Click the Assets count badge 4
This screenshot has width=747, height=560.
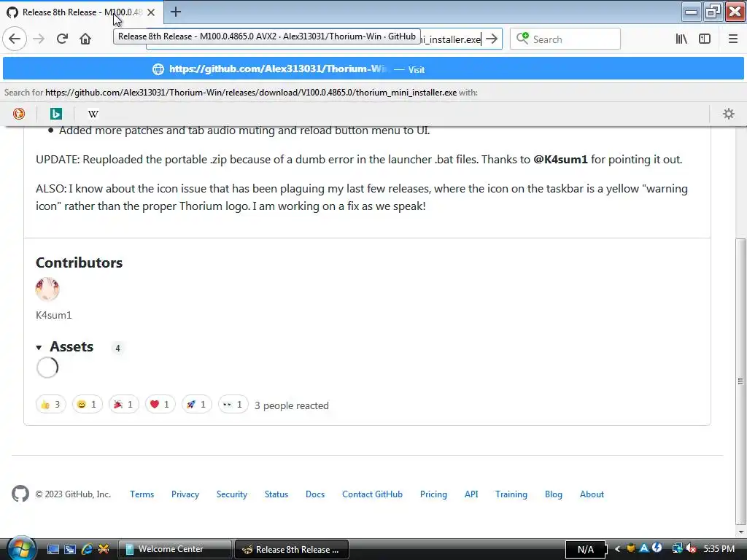117,348
